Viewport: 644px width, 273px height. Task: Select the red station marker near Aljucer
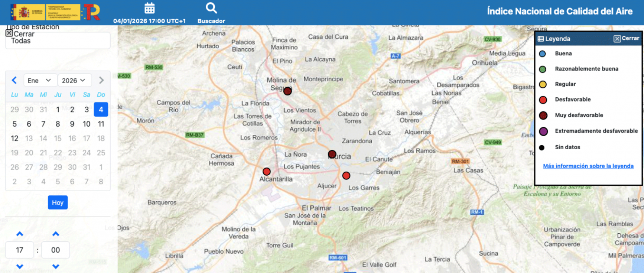point(346,175)
